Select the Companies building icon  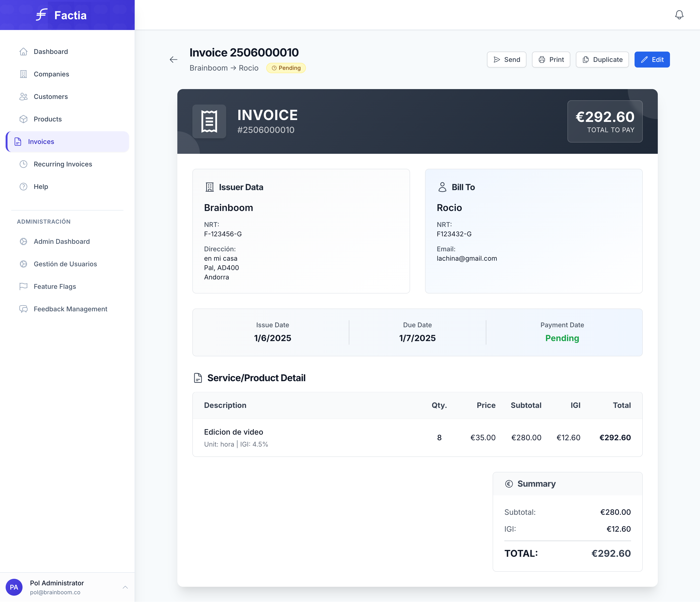click(x=23, y=74)
